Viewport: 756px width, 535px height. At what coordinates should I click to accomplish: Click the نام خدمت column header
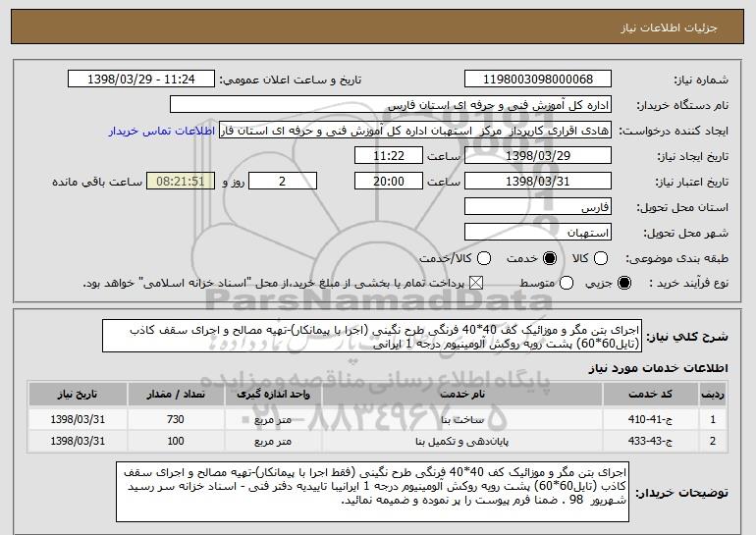click(x=461, y=395)
